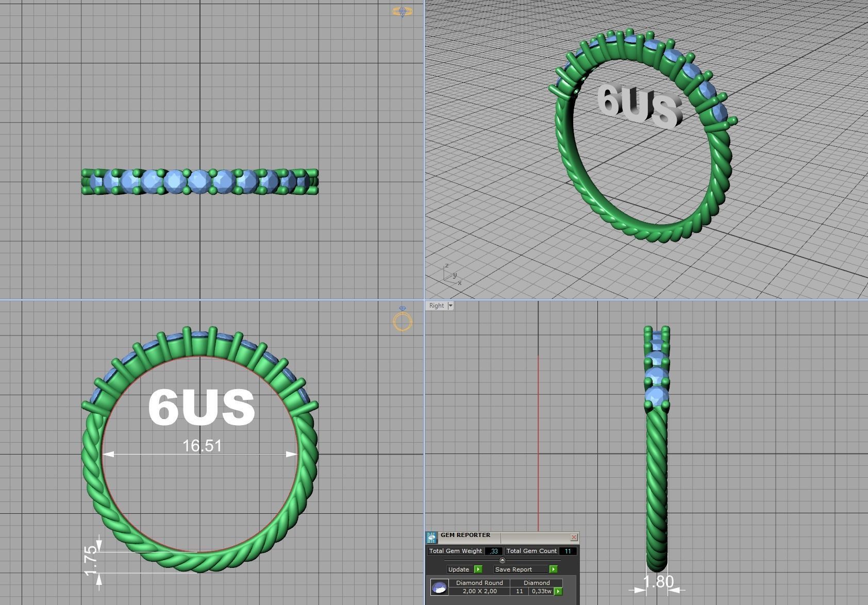Click the Diamond Round label
Image resolution: width=868 pixels, height=605 pixels.
pyautogui.click(x=479, y=583)
